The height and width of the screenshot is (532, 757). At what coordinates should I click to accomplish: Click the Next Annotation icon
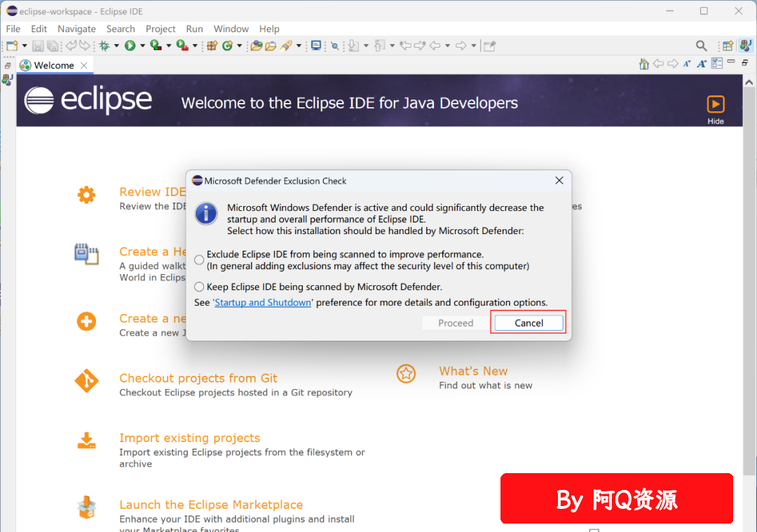(353, 46)
